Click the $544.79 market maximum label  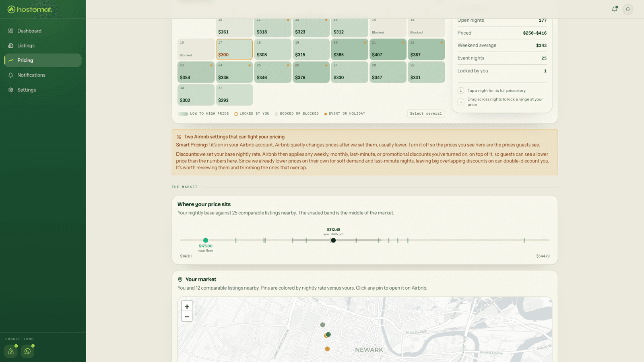click(x=543, y=256)
